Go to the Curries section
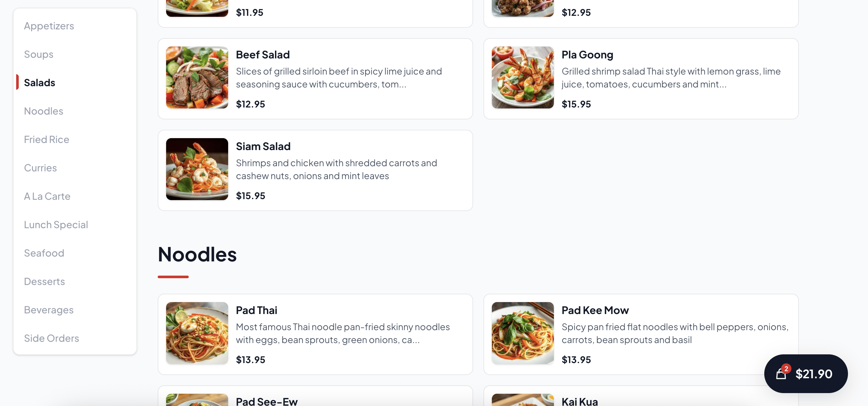This screenshot has height=406, width=868. click(40, 167)
